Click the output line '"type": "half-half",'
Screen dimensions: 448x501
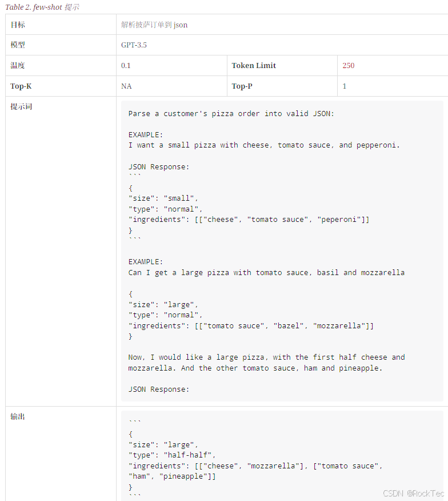coord(172,455)
